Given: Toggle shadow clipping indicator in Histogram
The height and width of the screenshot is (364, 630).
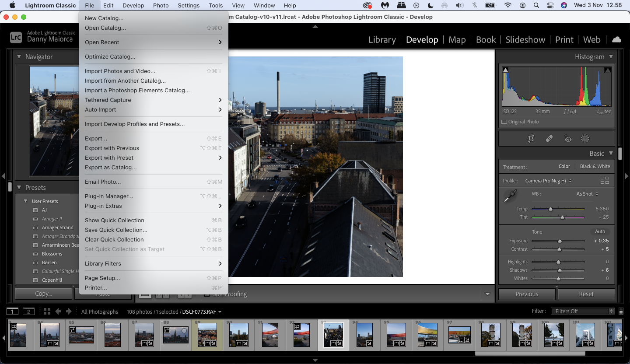Looking at the screenshot, I should tap(506, 70).
